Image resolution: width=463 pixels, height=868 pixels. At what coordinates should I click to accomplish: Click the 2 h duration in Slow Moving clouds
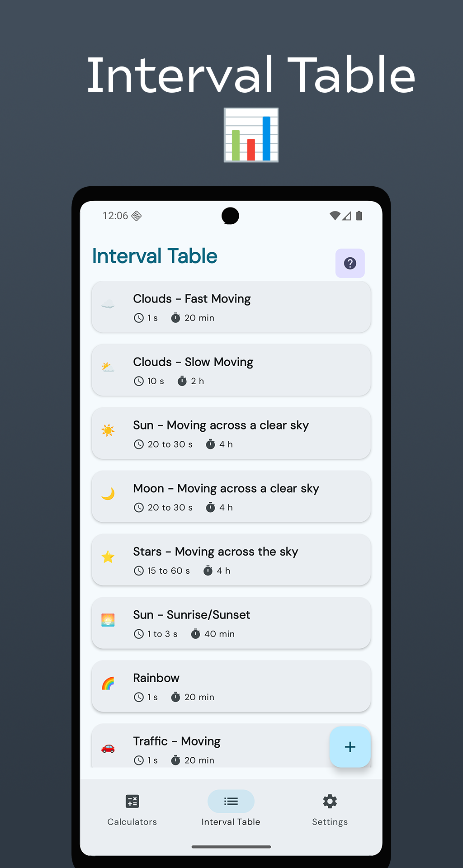pos(197,381)
